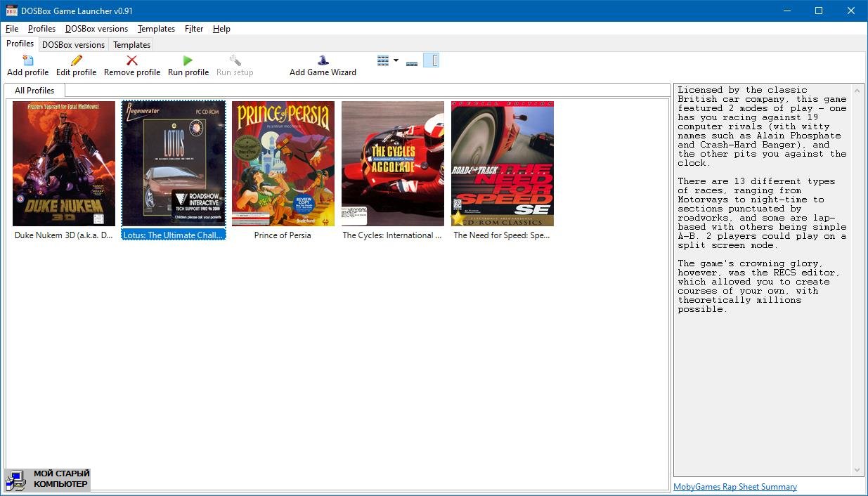This screenshot has width=868, height=496.
Task: Select the All Profiles filter tab
Action: [34, 91]
